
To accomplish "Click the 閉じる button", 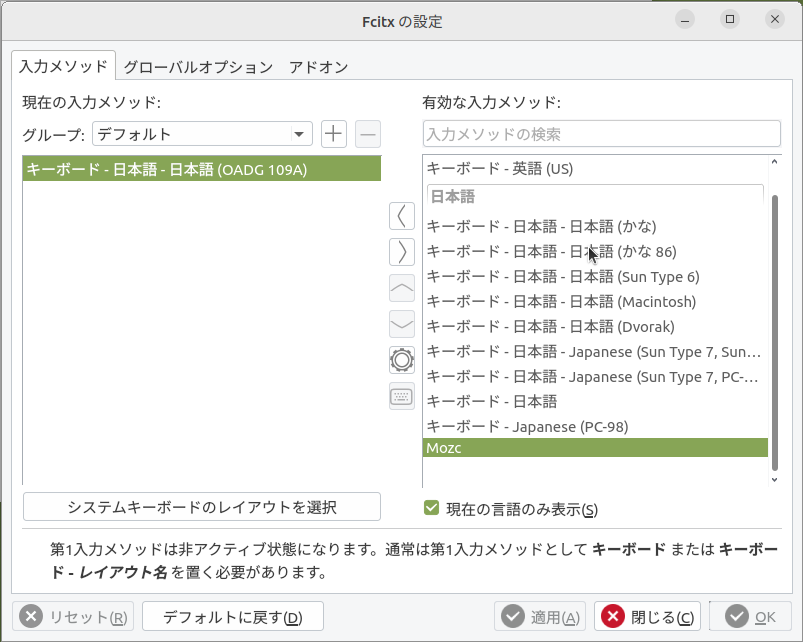I will (648, 617).
